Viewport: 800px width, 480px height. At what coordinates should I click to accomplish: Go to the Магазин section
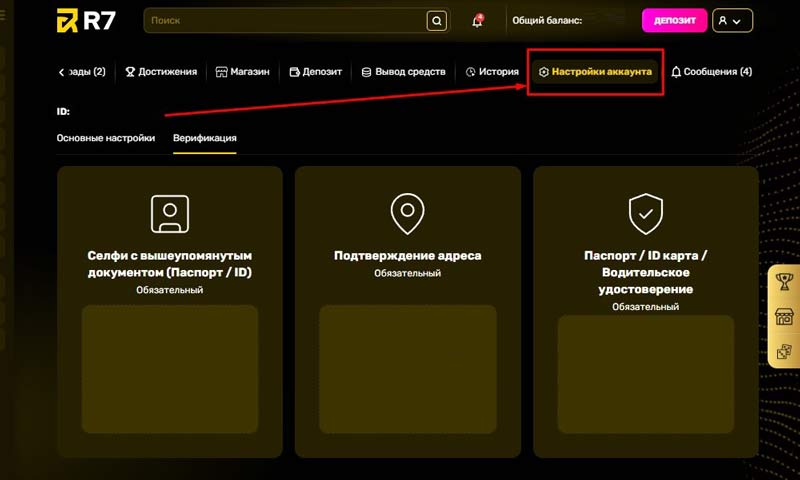click(242, 72)
